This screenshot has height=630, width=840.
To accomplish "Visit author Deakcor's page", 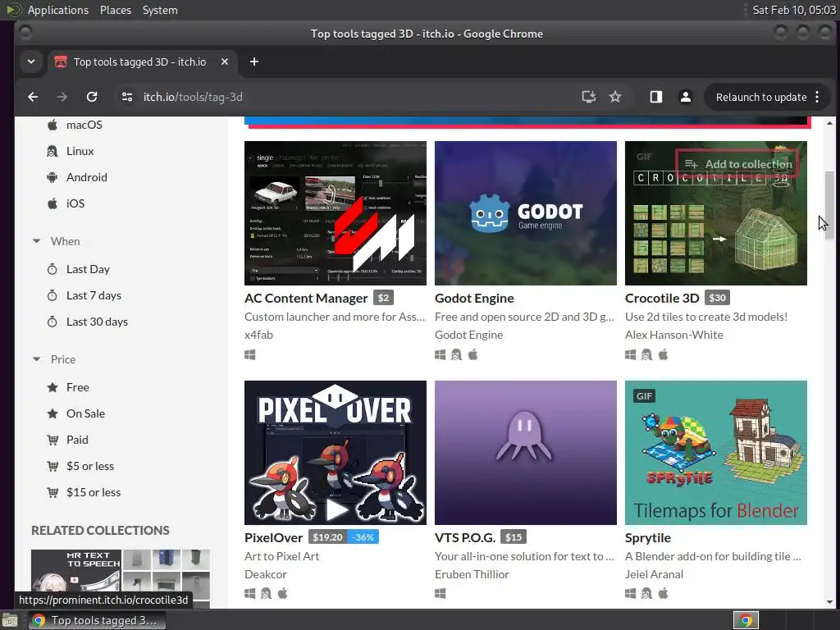I will coord(266,574).
